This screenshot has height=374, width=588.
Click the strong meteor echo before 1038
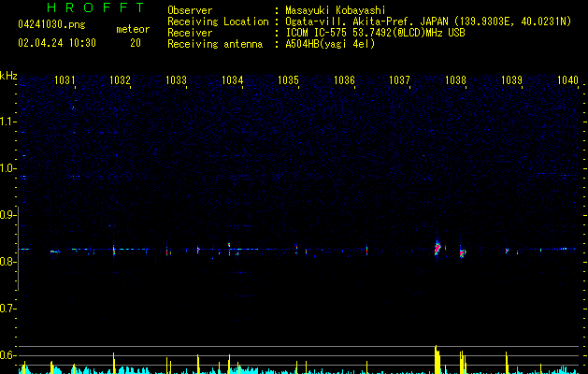437,248
